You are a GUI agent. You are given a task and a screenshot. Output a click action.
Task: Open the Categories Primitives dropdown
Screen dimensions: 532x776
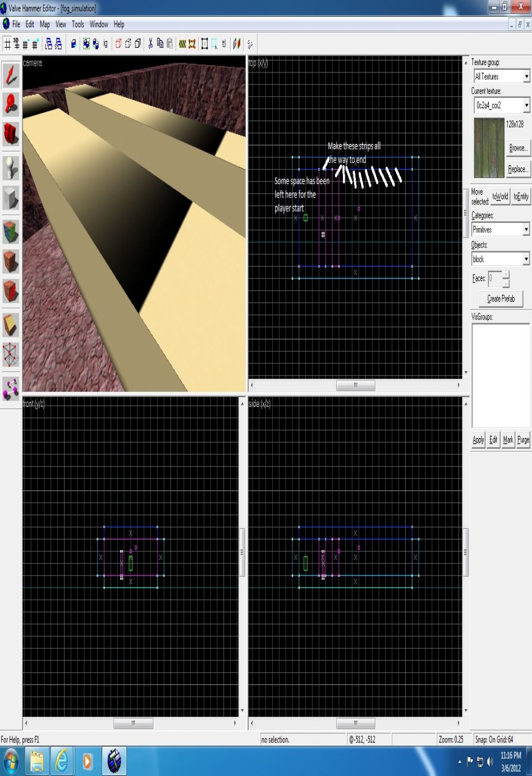526,230
